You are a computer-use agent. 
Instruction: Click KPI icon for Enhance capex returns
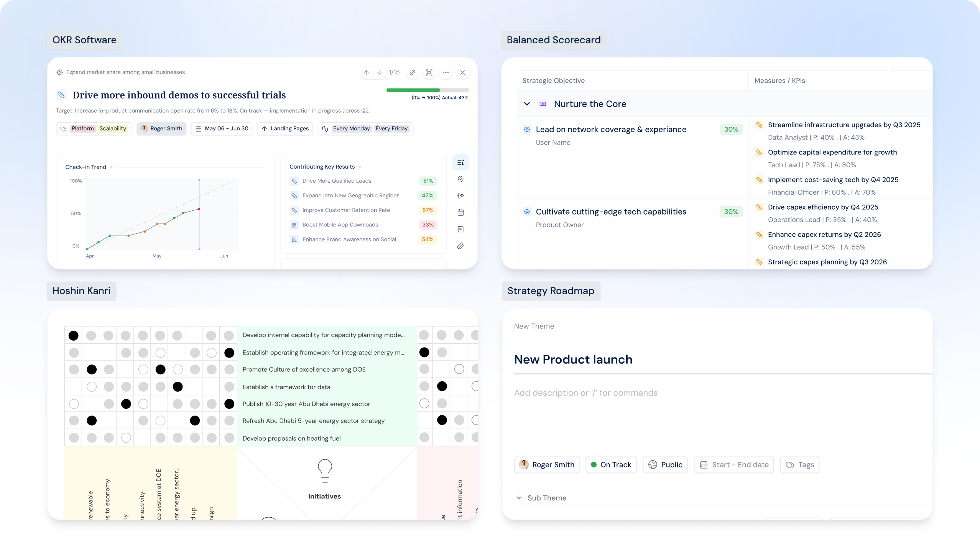click(759, 235)
